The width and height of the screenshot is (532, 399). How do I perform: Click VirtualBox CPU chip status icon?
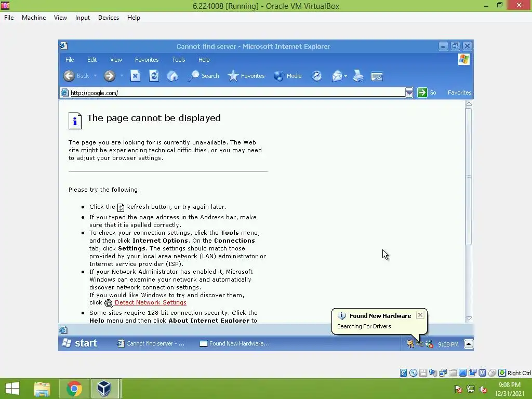(x=483, y=373)
